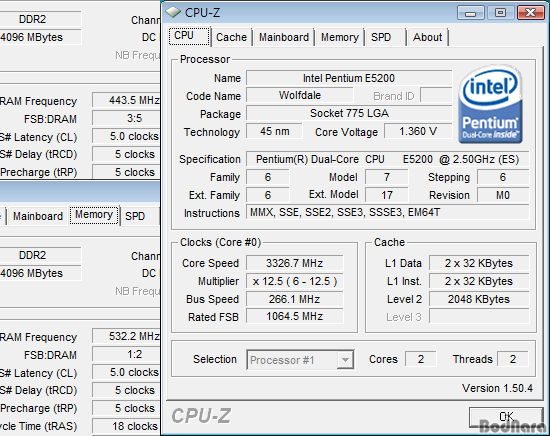Image resolution: width=550 pixels, height=436 pixels.
Task: Click the CPU-Z title bar app icon
Action: tap(173, 13)
